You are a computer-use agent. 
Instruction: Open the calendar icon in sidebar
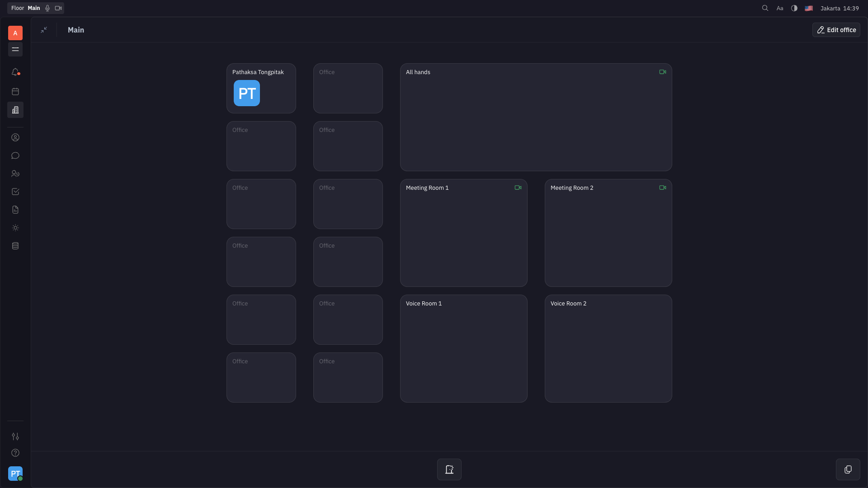[15, 92]
